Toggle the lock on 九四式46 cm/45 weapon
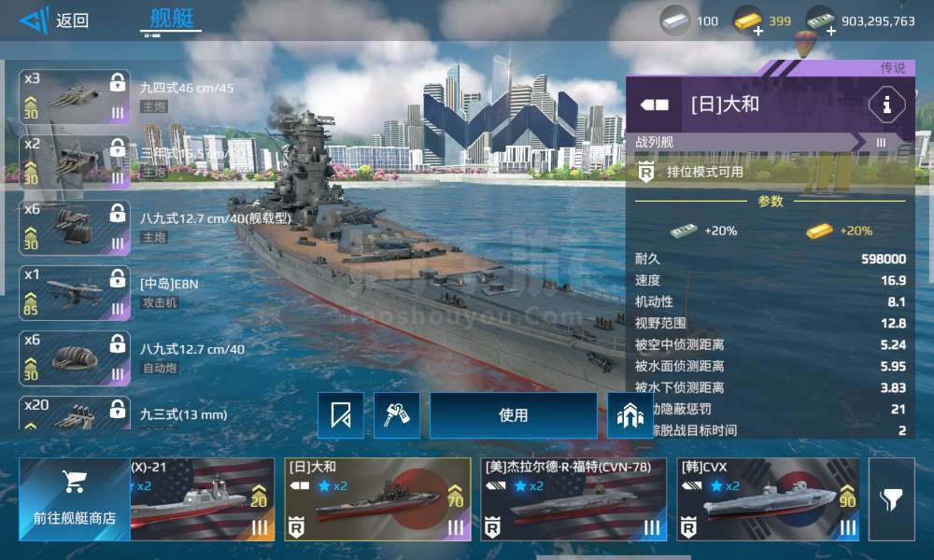The image size is (934, 560). click(118, 82)
